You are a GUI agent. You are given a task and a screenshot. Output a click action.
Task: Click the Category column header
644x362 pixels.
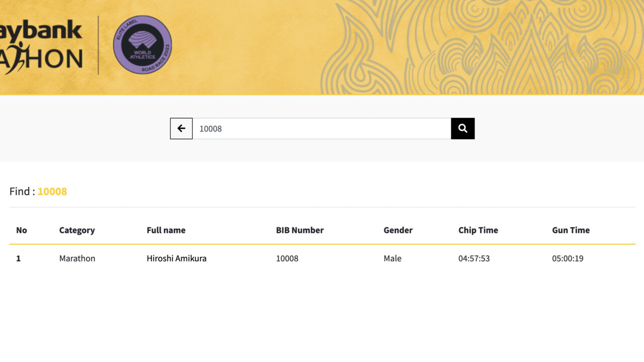point(77,230)
